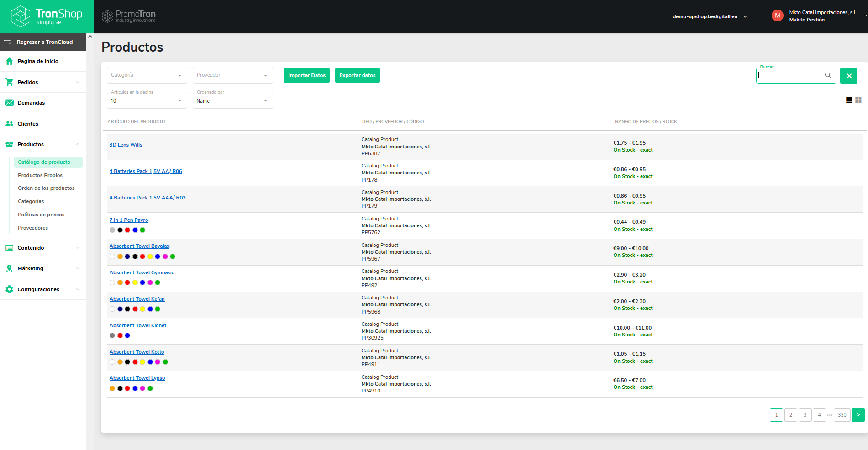Open Políticas de precios submenu item
This screenshot has height=450, width=868.
click(x=41, y=215)
